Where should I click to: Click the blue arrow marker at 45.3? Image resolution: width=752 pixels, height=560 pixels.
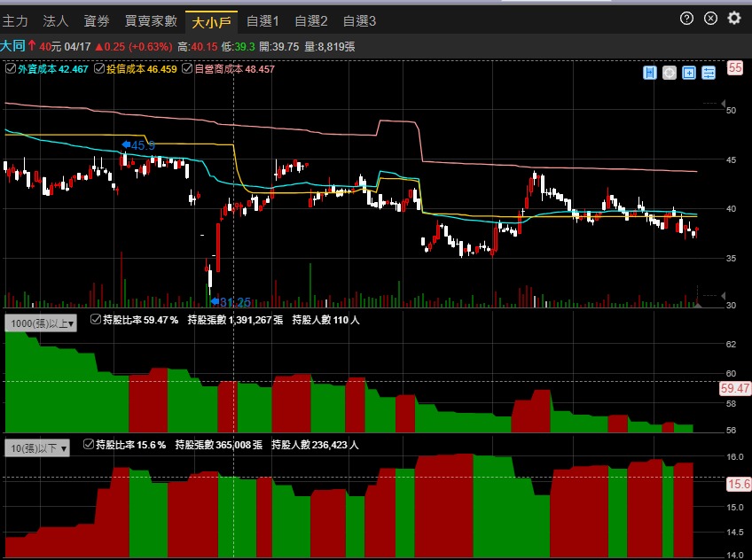(127, 144)
